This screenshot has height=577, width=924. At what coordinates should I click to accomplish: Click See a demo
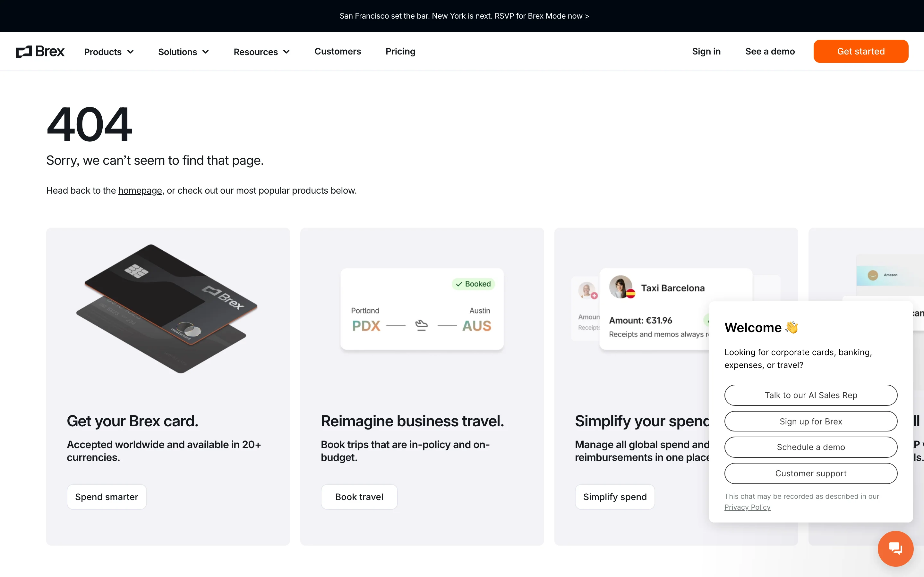click(770, 51)
